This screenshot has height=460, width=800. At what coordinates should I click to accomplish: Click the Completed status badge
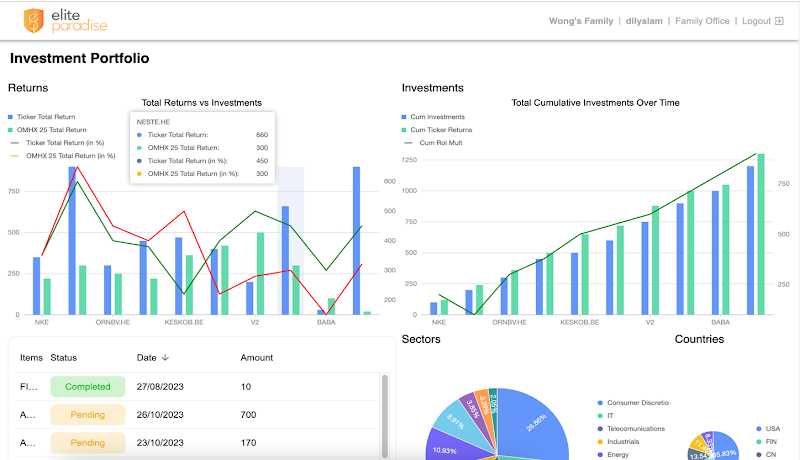pos(87,386)
